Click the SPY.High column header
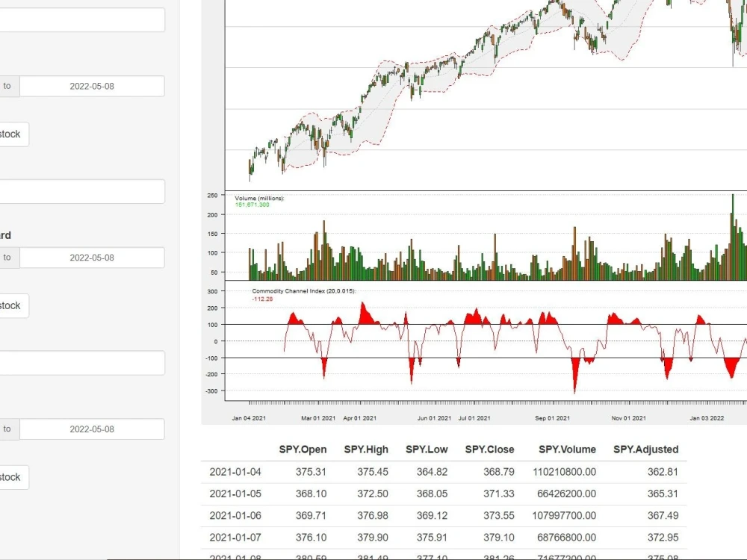Screen dimensions: 747x560 [x=366, y=449]
